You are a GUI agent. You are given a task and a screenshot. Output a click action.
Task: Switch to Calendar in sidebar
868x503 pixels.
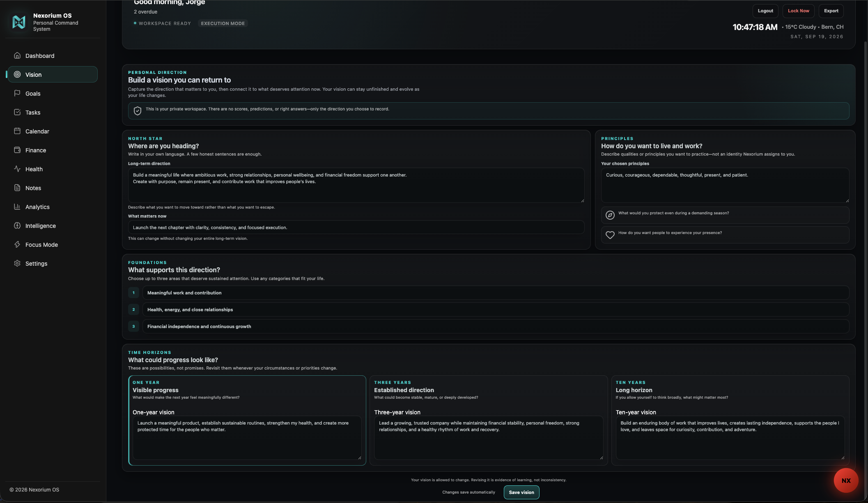[x=53, y=131]
